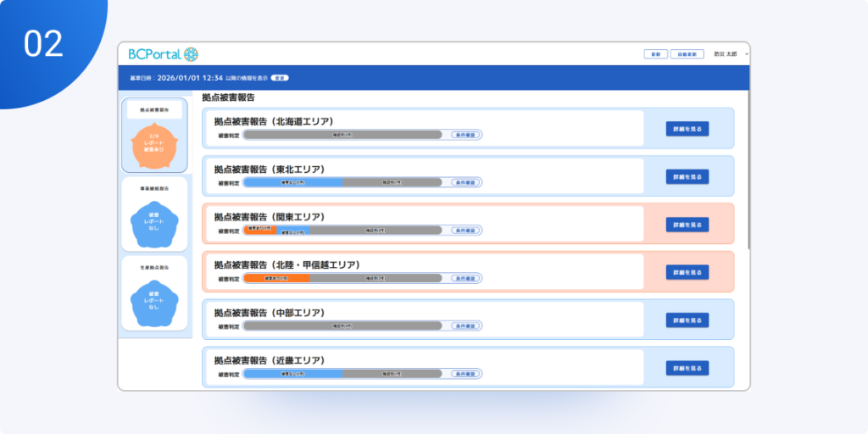Click 条件確認 in the 北海道エリア row
The image size is (868, 434).
point(465,135)
